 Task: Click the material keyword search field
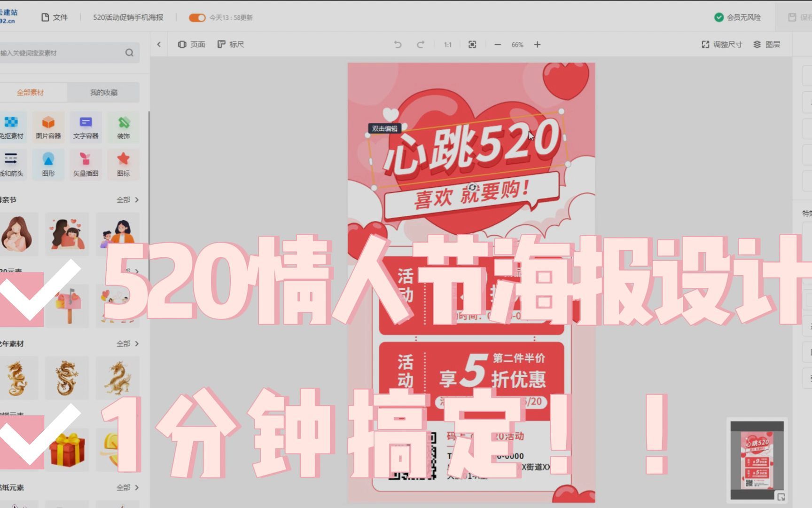pyautogui.click(x=61, y=53)
